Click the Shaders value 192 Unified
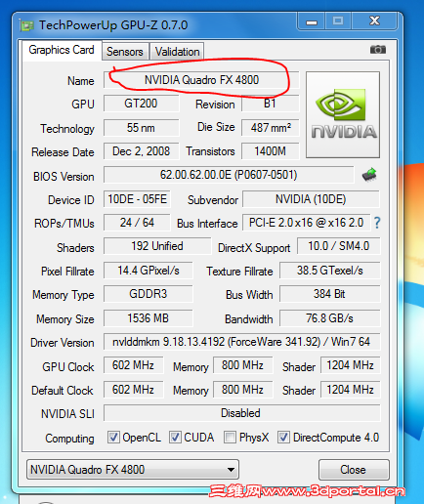This screenshot has width=424, height=504. 157,246
